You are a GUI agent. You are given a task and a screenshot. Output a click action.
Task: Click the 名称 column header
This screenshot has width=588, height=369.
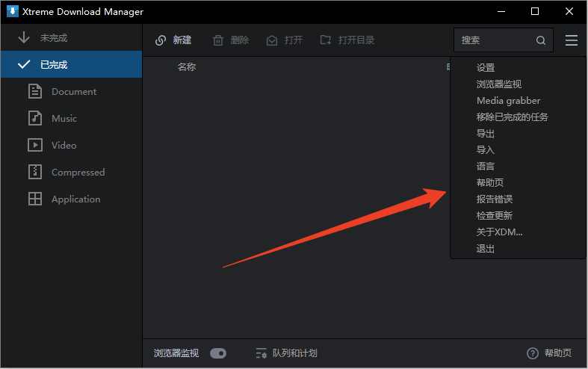pos(187,67)
